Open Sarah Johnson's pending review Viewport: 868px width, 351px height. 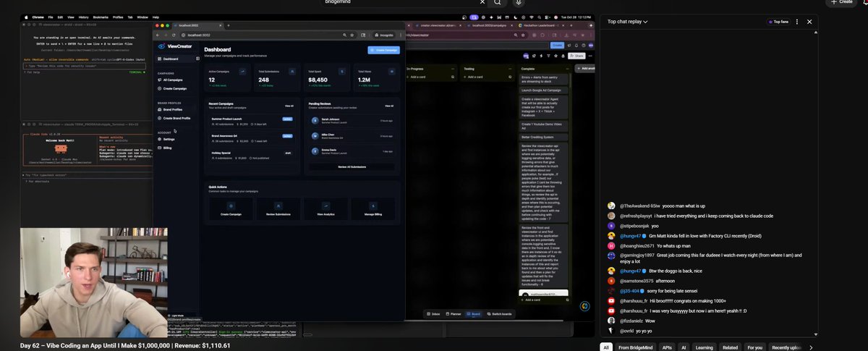(352, 119)
